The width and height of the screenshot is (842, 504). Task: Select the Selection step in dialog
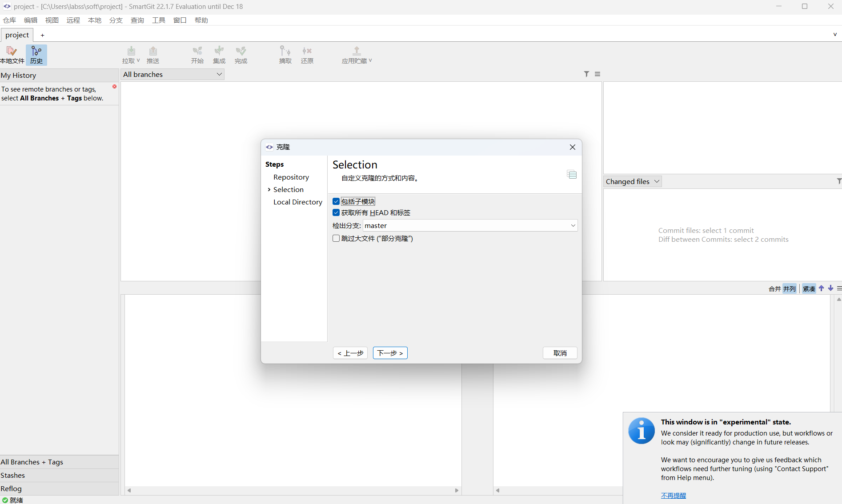pyautogui.click(x=289, y=189)
